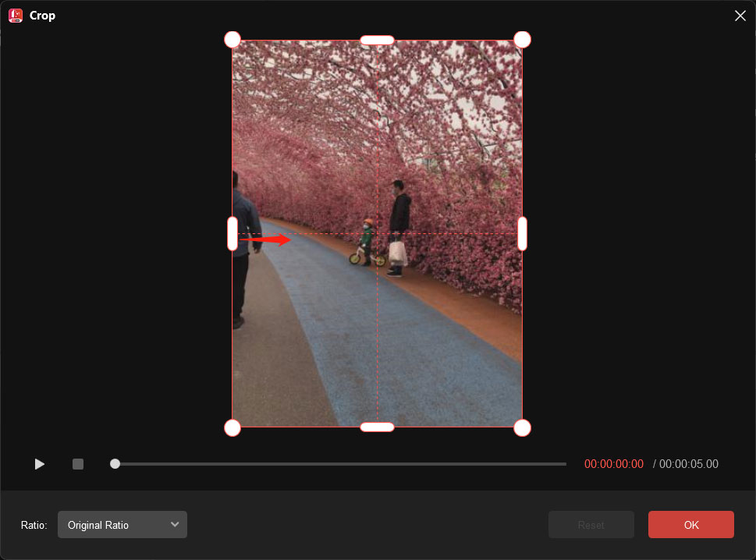Viewport: 756px width, 560px height.
Task: Confirm the crop with OK
Action: pos(691,525)
